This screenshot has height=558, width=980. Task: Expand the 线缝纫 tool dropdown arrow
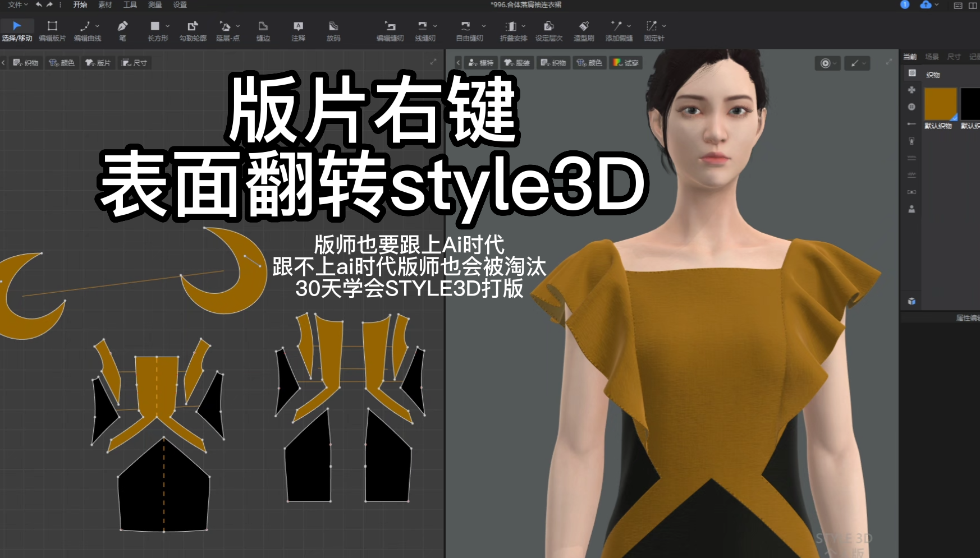point(435,26)
